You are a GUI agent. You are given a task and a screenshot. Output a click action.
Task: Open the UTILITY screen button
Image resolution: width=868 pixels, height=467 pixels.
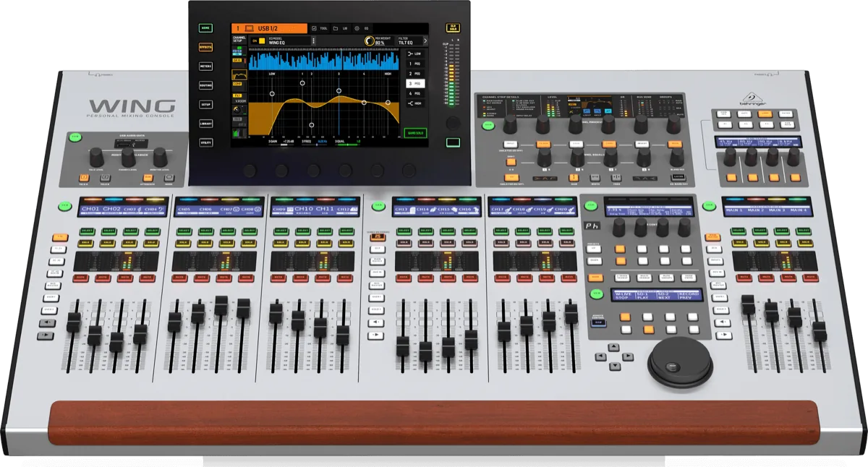coord(205,142)
